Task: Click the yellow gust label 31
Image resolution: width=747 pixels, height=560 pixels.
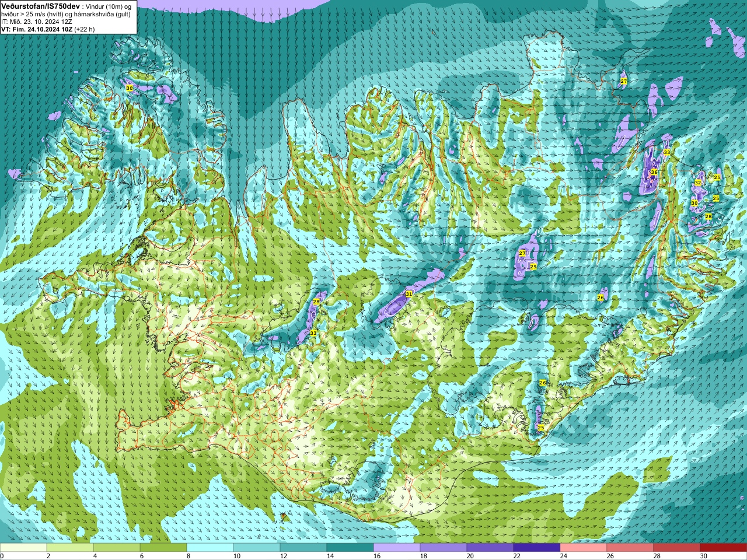Action: 409,294
